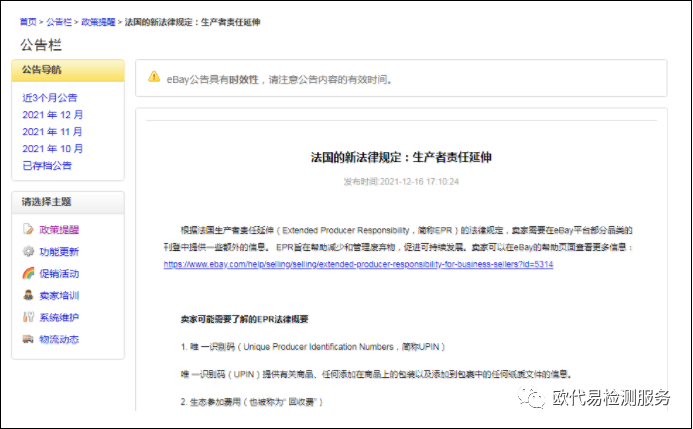693x429 pixels.
Task: Select 政策提醒 in the breadcrumb path
Action: point(98,22)
